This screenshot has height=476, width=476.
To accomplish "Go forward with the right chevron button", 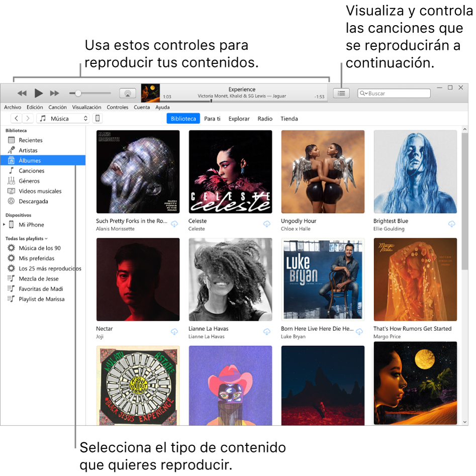I will 28,119.
